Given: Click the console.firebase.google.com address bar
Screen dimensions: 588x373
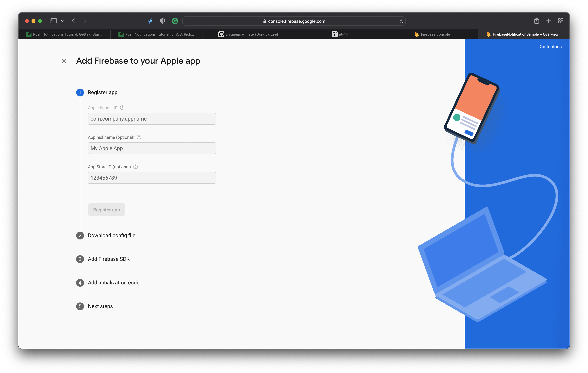Looking at the screenshot, I should pos(294,21).
